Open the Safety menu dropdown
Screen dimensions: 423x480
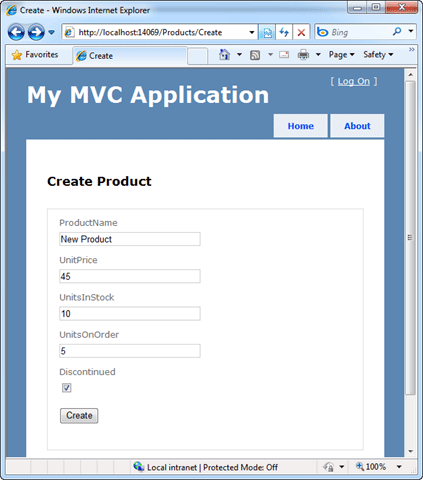(x=378, y=55)
